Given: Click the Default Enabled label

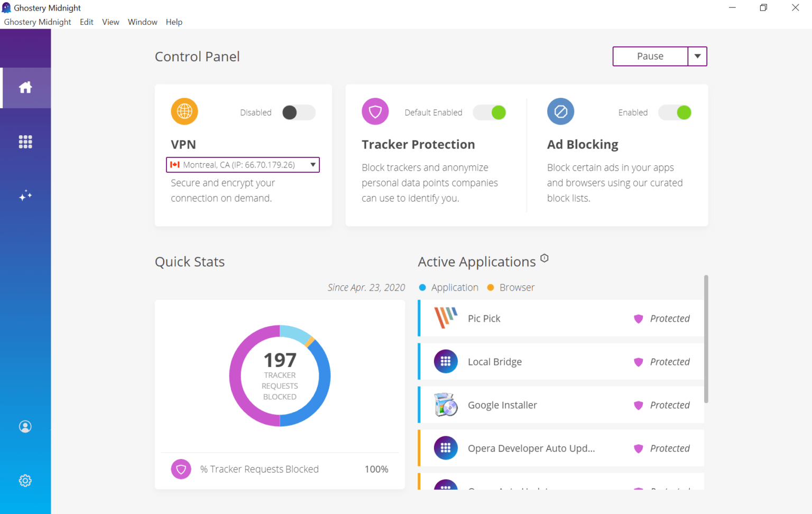Looking at the screenshot, I should [433, 113].
